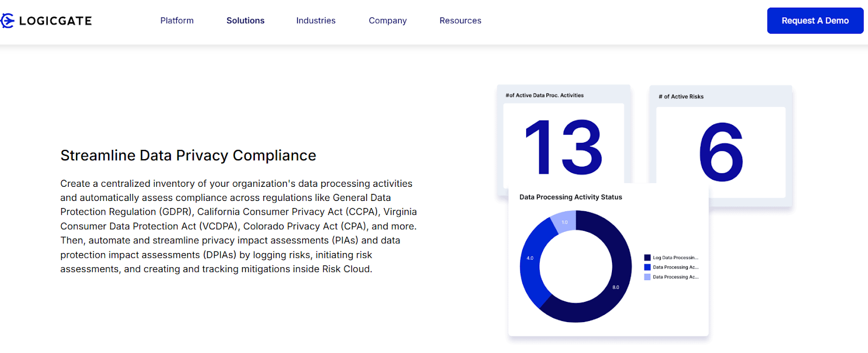
Task: Open the Resources menu
Action: coord(460,21)
